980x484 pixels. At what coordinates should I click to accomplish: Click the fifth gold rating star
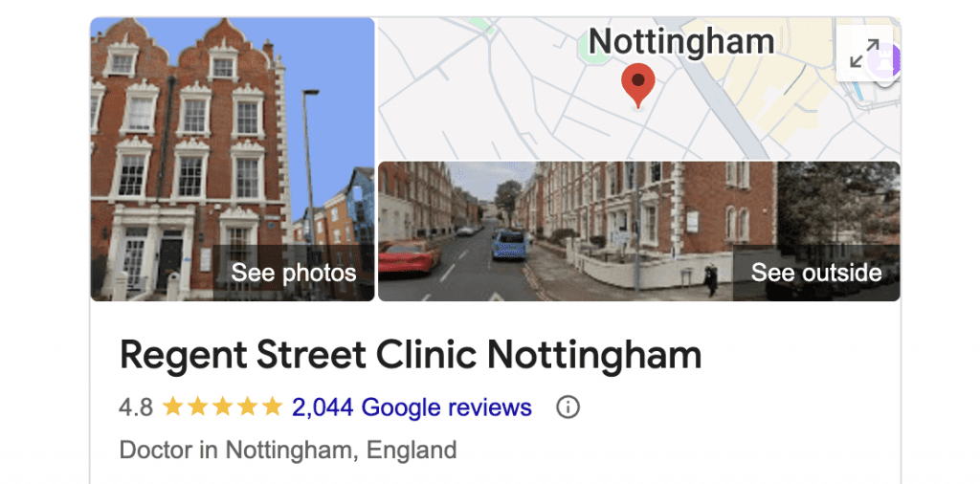272,407
